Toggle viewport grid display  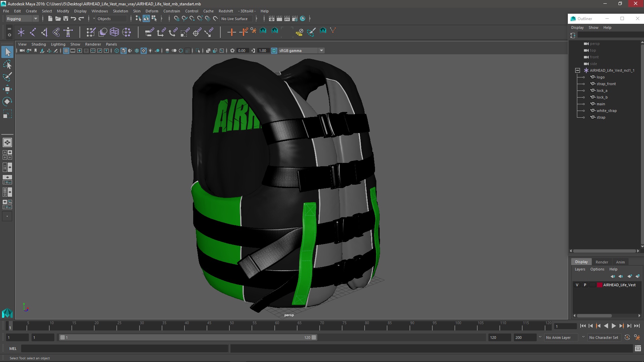pos(66,51)
